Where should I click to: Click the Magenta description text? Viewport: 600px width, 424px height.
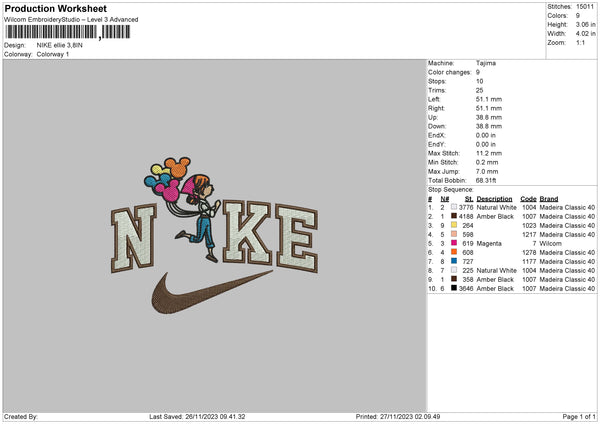click(489, 243)
